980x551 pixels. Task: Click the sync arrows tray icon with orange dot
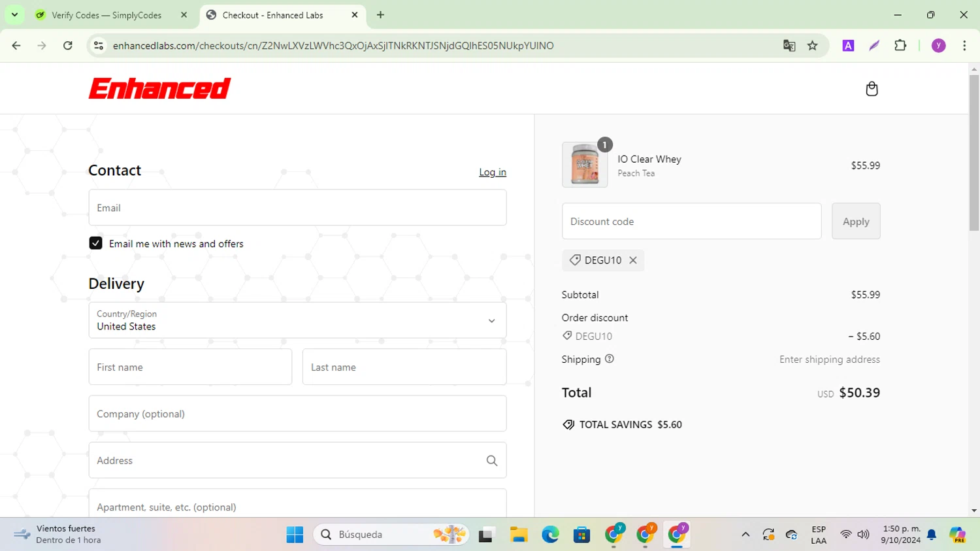[768, 535]
